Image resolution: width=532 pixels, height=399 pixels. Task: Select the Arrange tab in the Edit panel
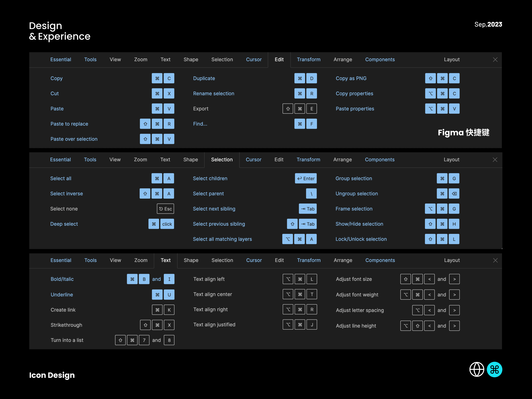[343, 60]
